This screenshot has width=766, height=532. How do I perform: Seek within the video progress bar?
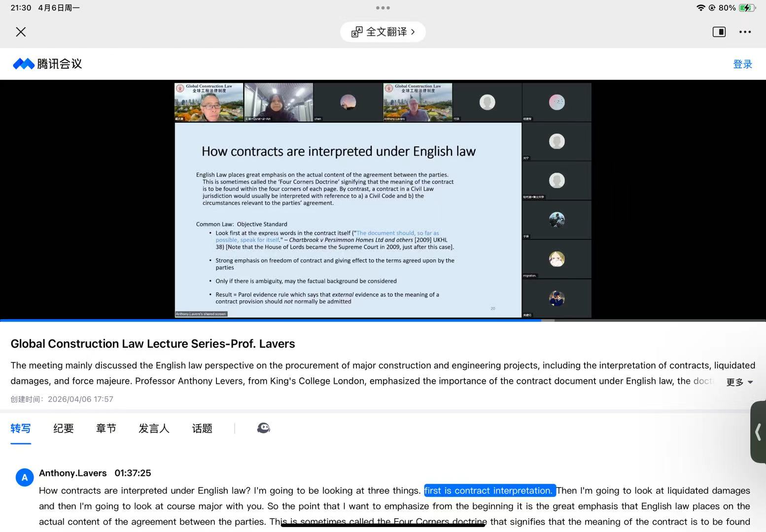(x=383, y=320)
